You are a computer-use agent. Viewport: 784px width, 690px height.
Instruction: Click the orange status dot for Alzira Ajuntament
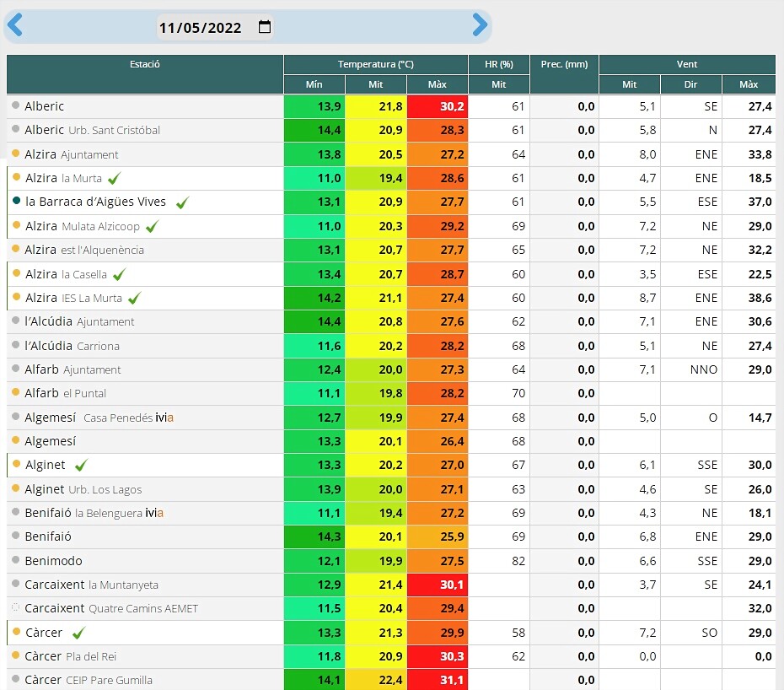click(x=15, y=154)
